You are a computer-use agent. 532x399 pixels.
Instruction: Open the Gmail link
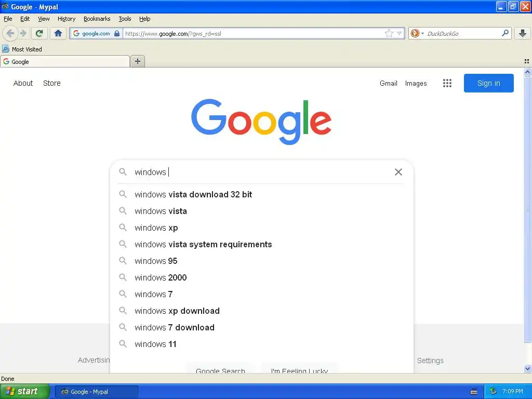tap(389, 83)
